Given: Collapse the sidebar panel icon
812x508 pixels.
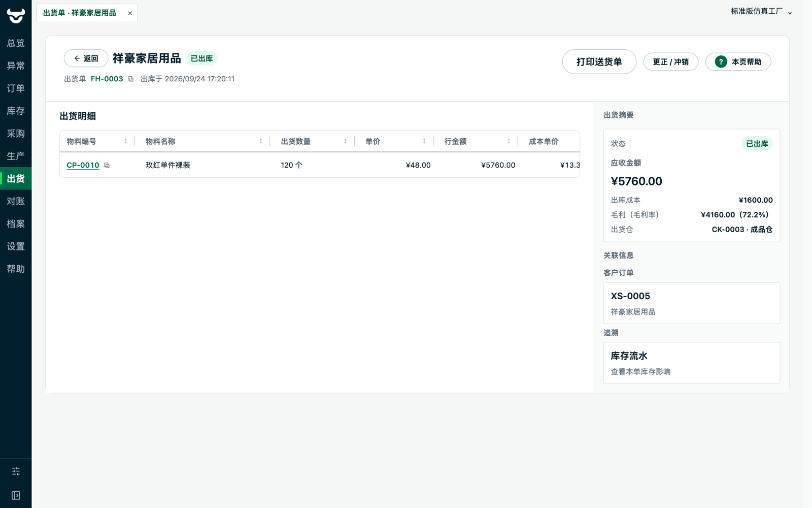Looking at the screenshot, I should click(16, 495).
